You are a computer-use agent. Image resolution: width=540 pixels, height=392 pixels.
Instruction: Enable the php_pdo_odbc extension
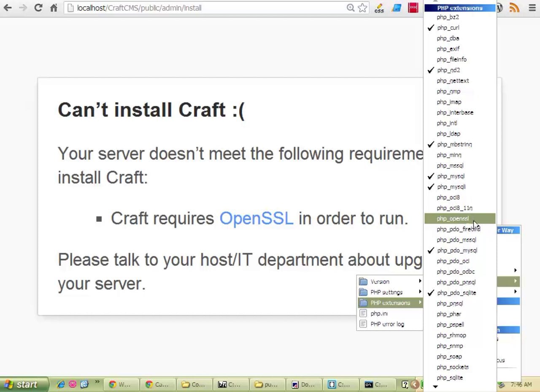460,271
